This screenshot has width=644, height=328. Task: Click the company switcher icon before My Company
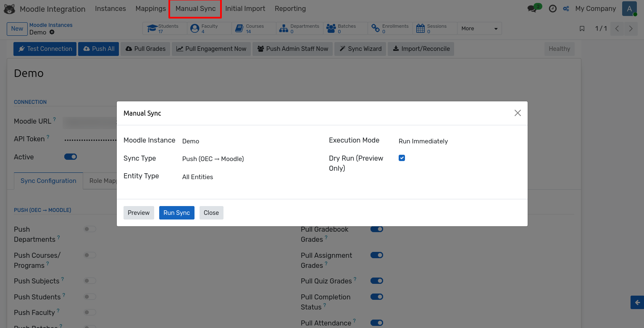coord(566,8)
